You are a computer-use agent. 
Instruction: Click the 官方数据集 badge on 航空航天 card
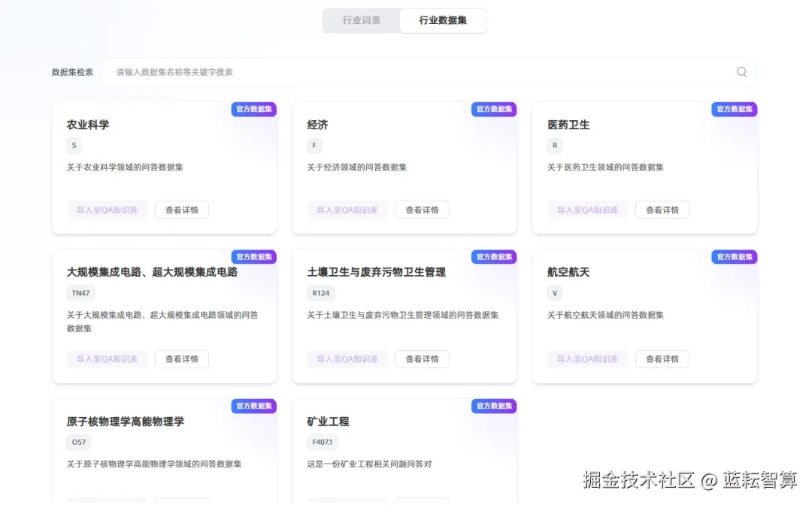coord(734,256)
